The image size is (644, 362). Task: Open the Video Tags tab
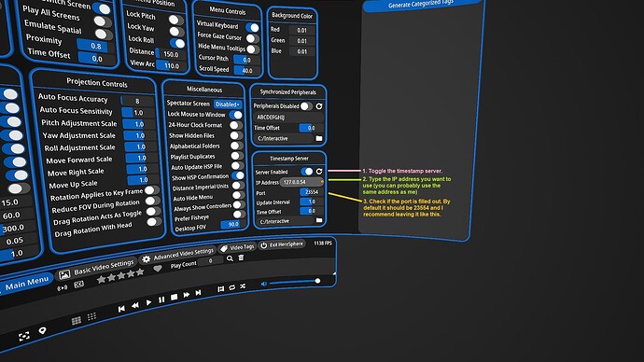click(x=237, y=247)
